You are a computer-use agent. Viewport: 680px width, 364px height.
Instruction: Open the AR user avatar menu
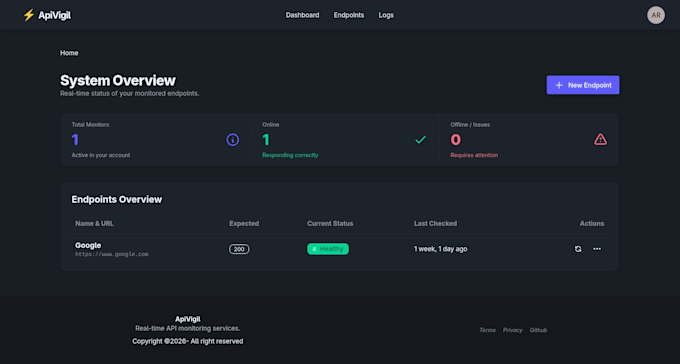656,15
